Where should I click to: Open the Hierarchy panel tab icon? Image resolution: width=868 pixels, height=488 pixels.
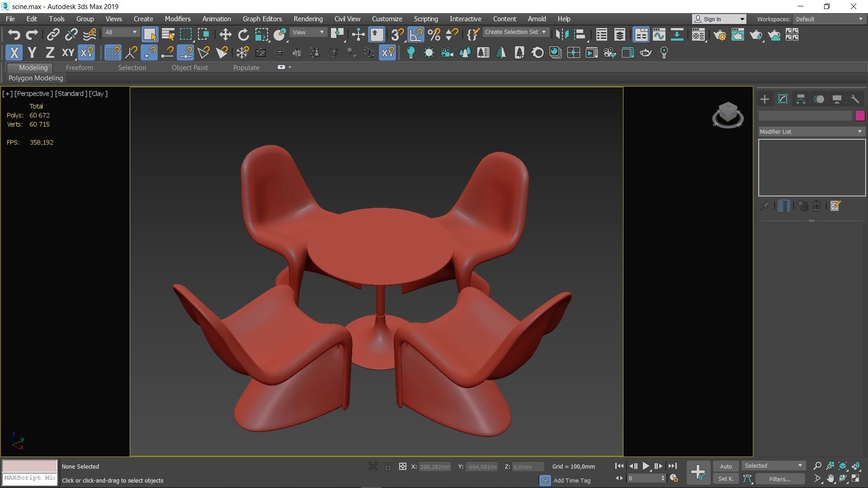(x=801, y=99)
